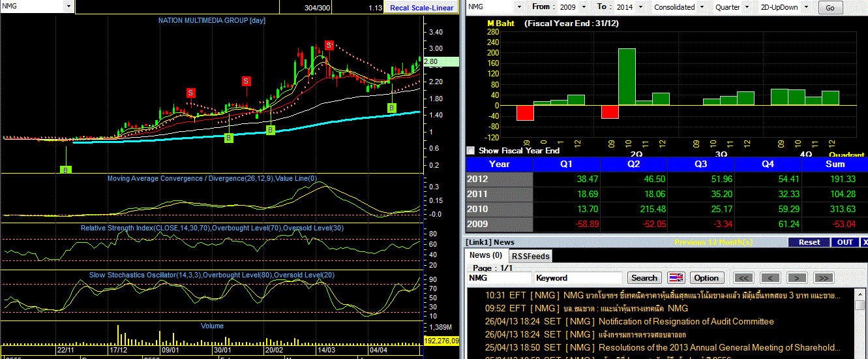868x359 pixels.
Task: Open the Quarter period dropdown
Action: coord(748,7)
